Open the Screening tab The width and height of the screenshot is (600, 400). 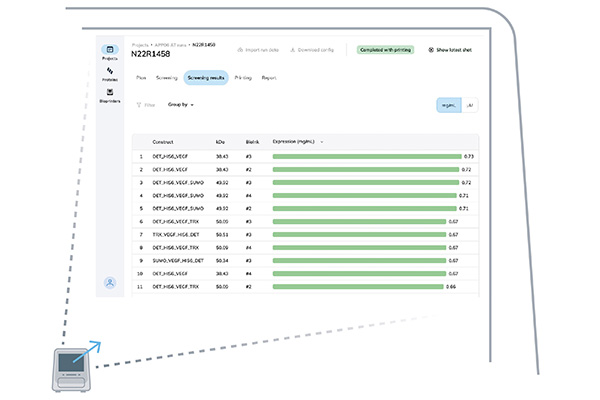(167, 77)
